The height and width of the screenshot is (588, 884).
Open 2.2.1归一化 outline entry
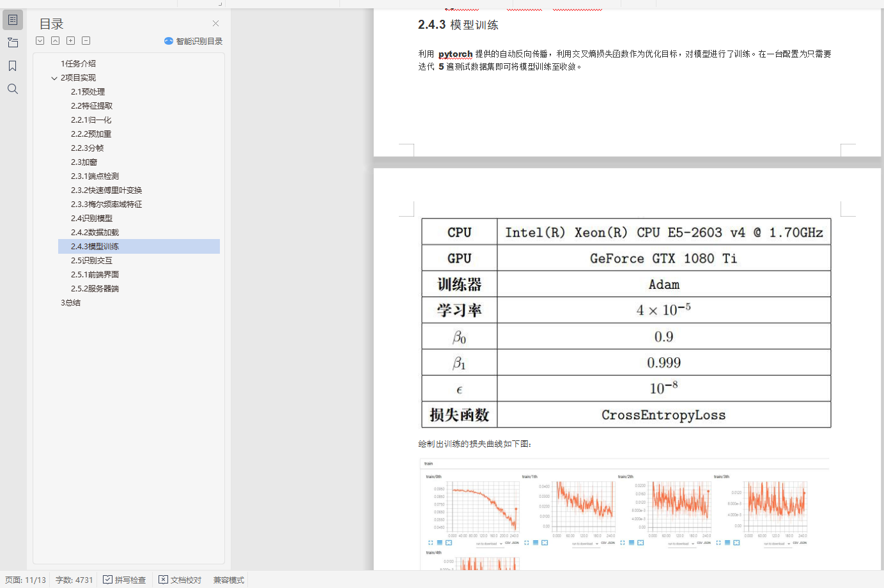[91, 120]
